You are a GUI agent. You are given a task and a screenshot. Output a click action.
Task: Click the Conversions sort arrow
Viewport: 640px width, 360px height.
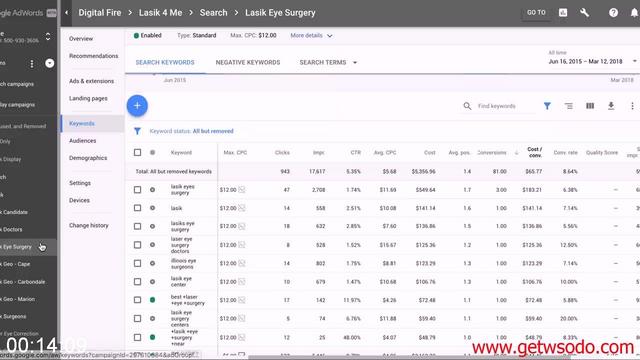pos(516,153)
